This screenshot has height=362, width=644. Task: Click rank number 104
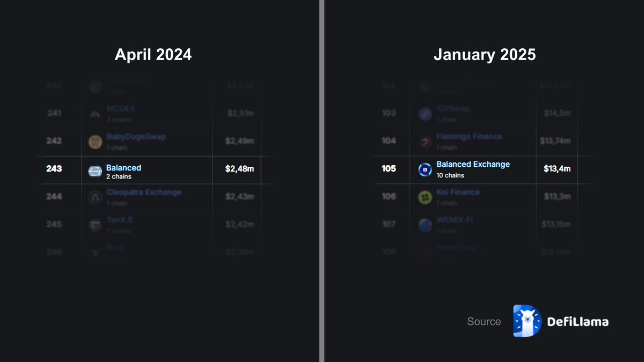point(389,141)
